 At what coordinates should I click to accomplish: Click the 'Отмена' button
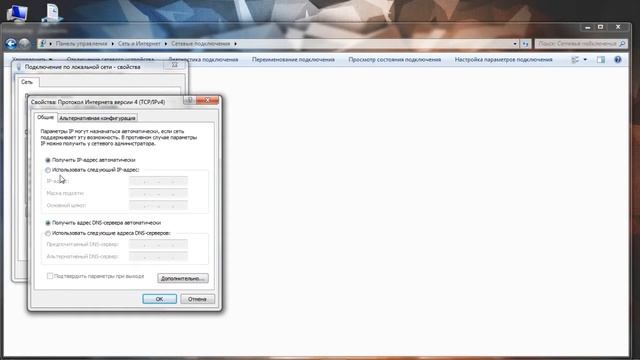197,299
